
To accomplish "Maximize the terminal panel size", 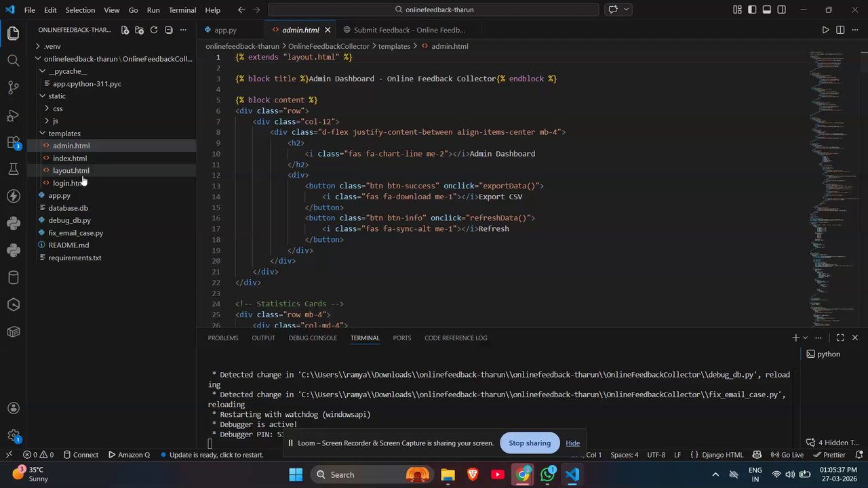I will (x=840, y=338).
